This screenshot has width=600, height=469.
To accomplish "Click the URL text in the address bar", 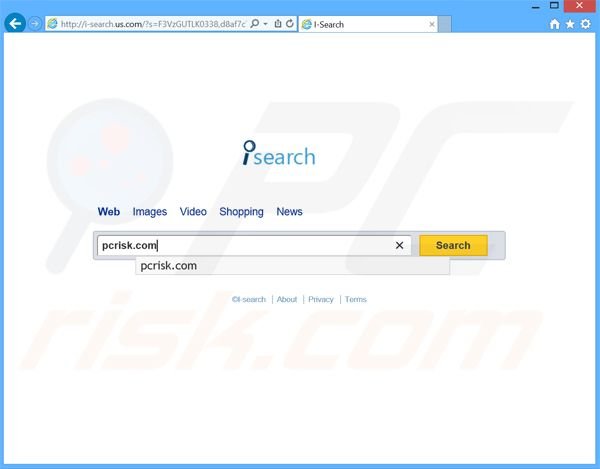I will point(153,24).
